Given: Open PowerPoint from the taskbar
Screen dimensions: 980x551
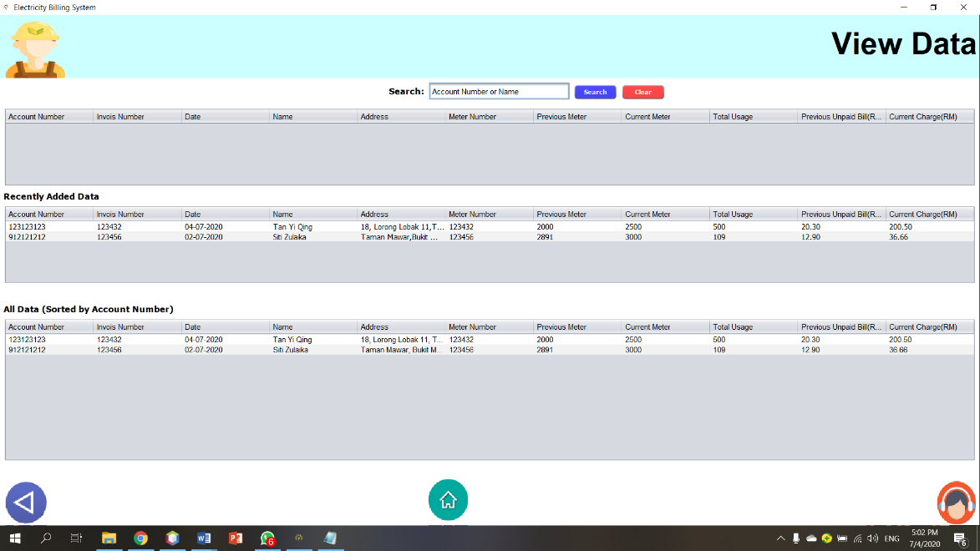Looking at the screenshot, I should click(x=235, y=538).
